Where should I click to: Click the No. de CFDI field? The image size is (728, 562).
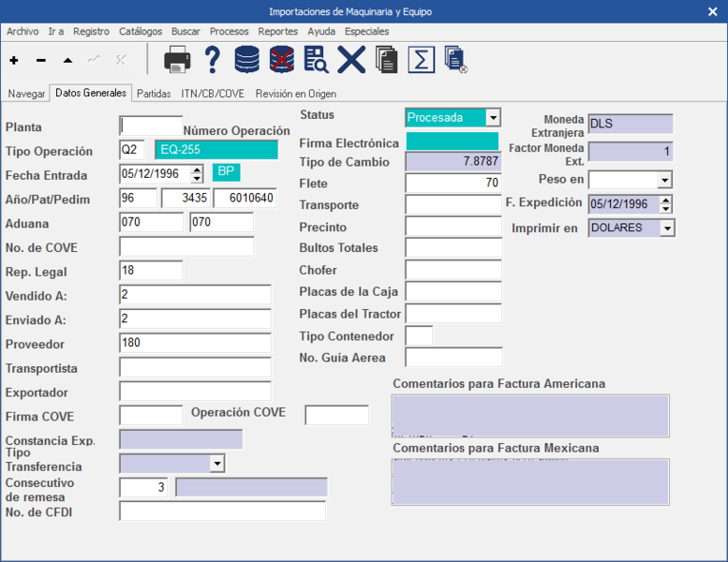(x=222, y=510)
